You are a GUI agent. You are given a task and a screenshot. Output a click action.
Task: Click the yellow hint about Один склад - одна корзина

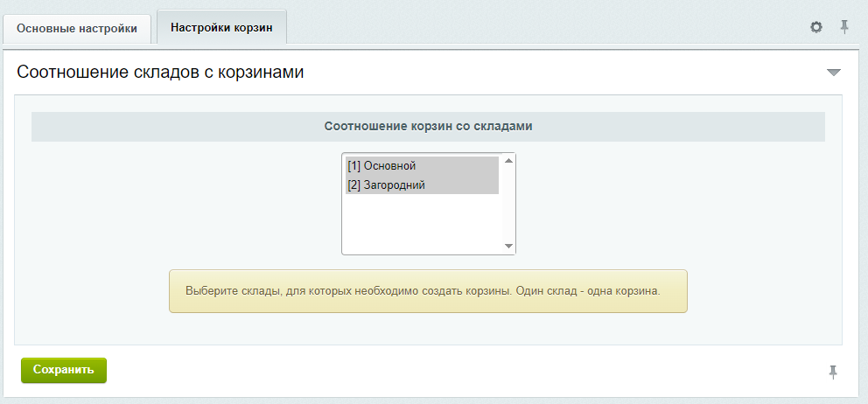[x=428, y=291]
